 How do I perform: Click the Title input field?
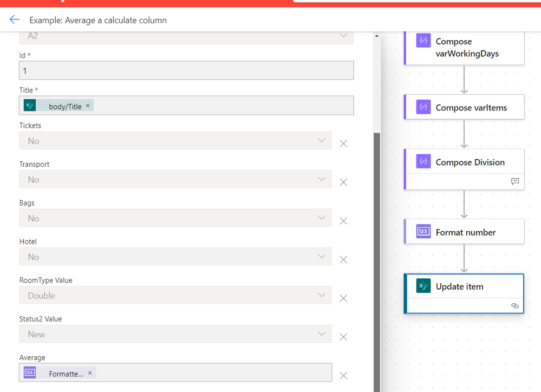186,105
